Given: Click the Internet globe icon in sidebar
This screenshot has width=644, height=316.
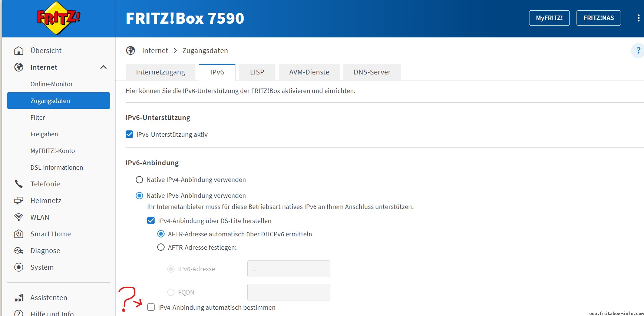Looking at the screenshot, I should click(x=19, y=67).
